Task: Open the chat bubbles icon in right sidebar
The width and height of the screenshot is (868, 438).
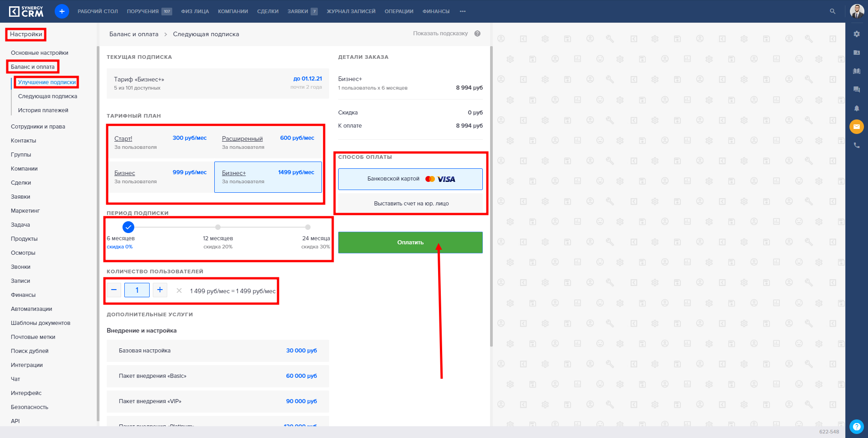Action: coord(857,90)
